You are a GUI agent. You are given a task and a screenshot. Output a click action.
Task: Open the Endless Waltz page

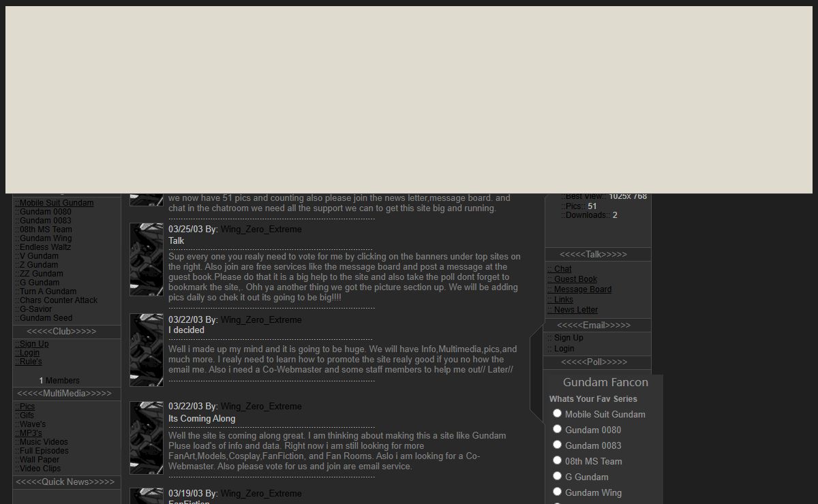coord(42,247)
